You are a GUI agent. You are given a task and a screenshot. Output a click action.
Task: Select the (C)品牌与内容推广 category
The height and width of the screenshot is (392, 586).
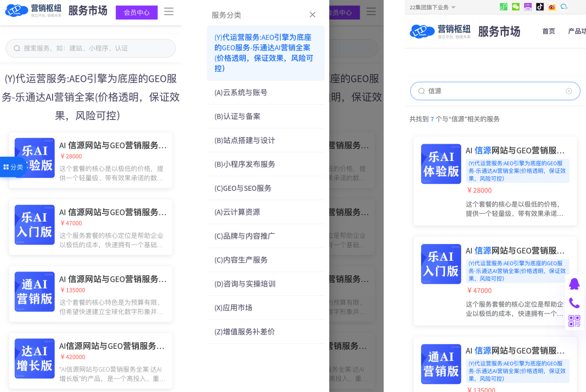(x=266, y=236)
